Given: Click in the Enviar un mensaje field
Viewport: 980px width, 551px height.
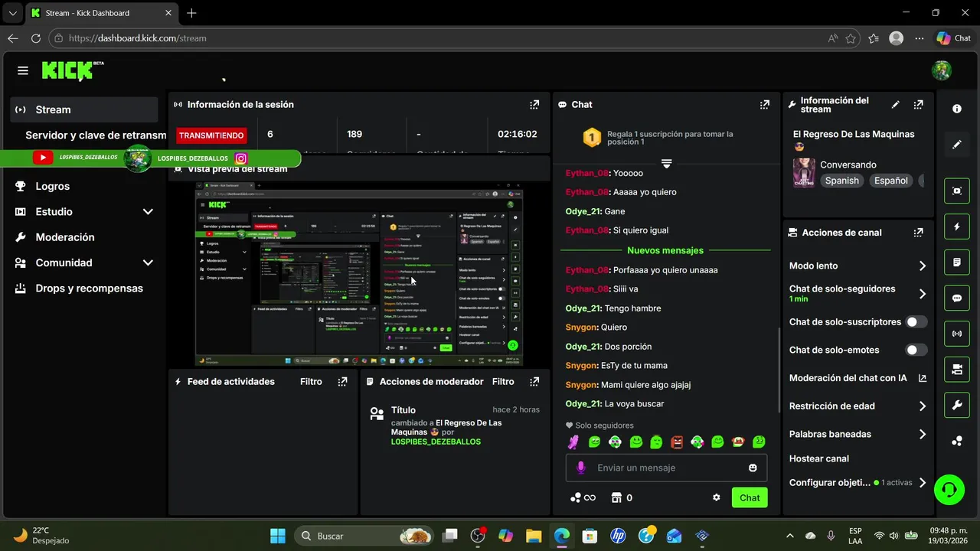Looking at the screenshot, I should coord(666,468).
